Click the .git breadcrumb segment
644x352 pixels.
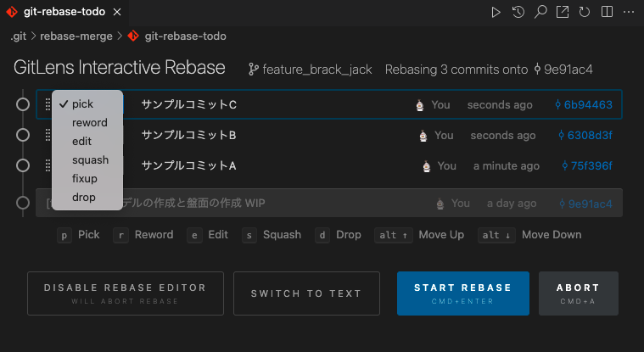pos(18,36)
